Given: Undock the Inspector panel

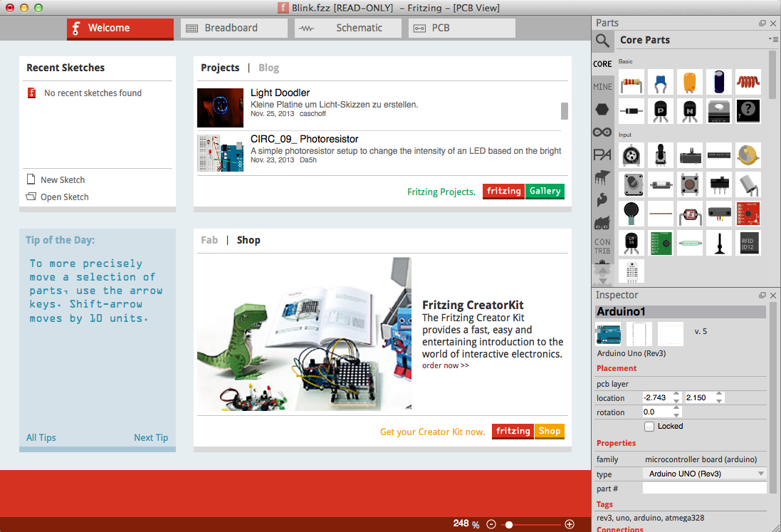Looking at the screenshot, I should click(762, 296).
